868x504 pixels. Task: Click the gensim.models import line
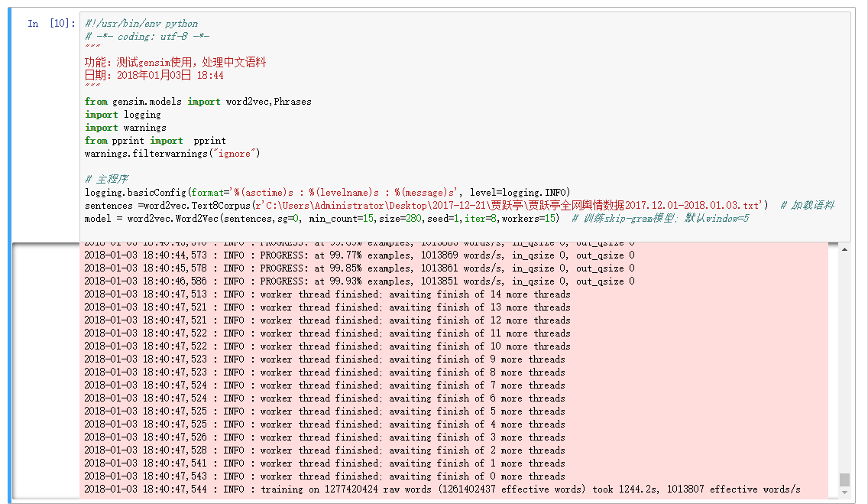click(x=198, y=102)
